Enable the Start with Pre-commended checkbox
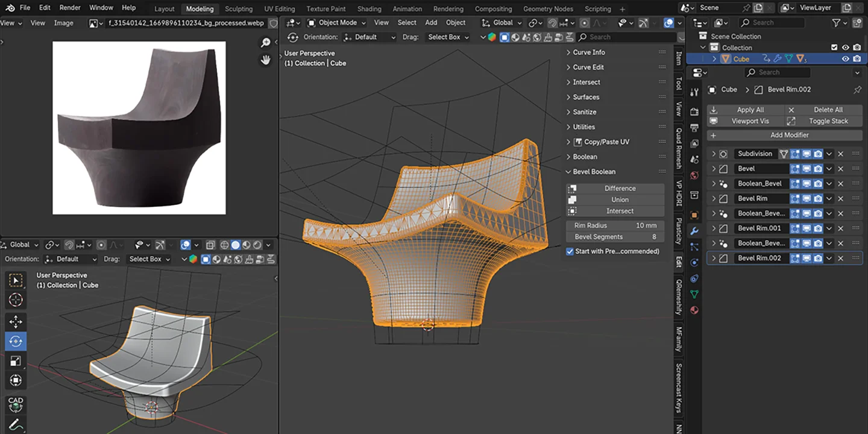 pyautogui.click(x=570, y=251)
